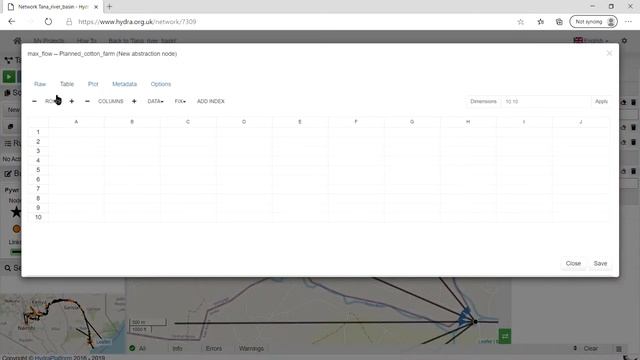Remove a row with the minus before ROWS
Viewport: 640px width, 360px height.
pyautogui.click(x=34, y=101)
